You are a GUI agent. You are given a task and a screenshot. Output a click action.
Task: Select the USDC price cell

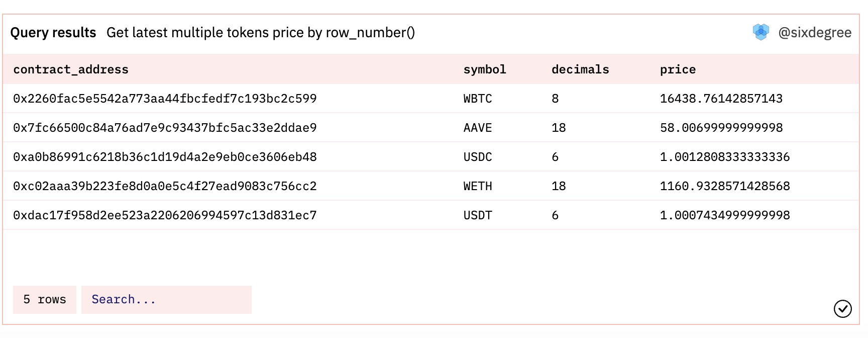coord(724,157)
